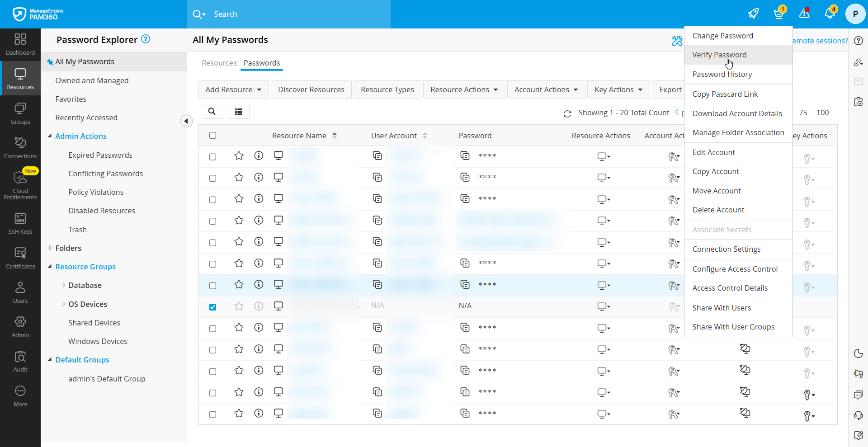
Task: Mark the first resource as favorite
Action: 238,156
